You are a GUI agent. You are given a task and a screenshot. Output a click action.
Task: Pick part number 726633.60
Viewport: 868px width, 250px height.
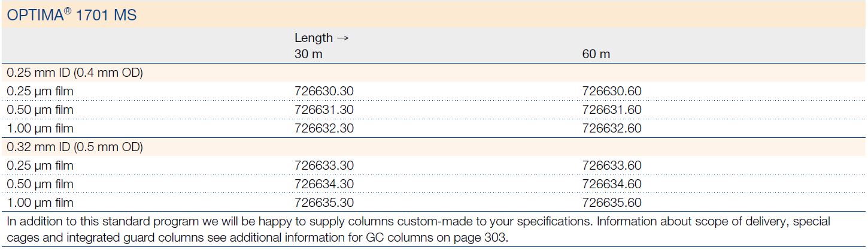click(x=612, y=165)
